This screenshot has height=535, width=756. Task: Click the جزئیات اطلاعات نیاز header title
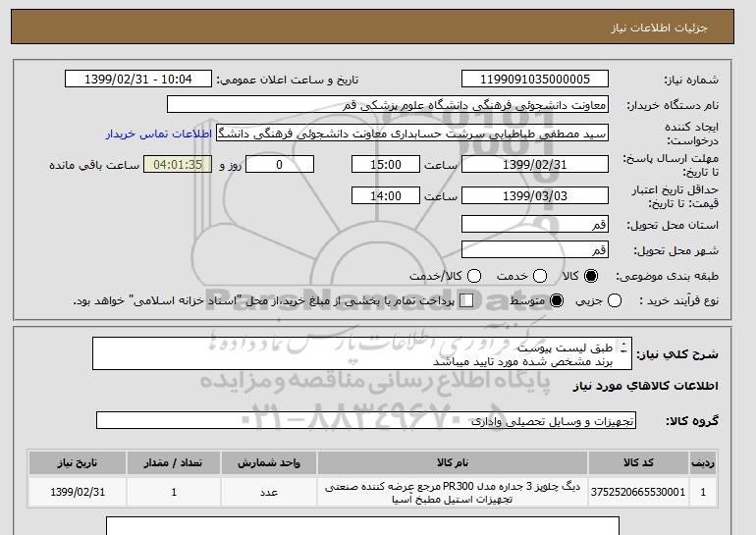point(659,27)
